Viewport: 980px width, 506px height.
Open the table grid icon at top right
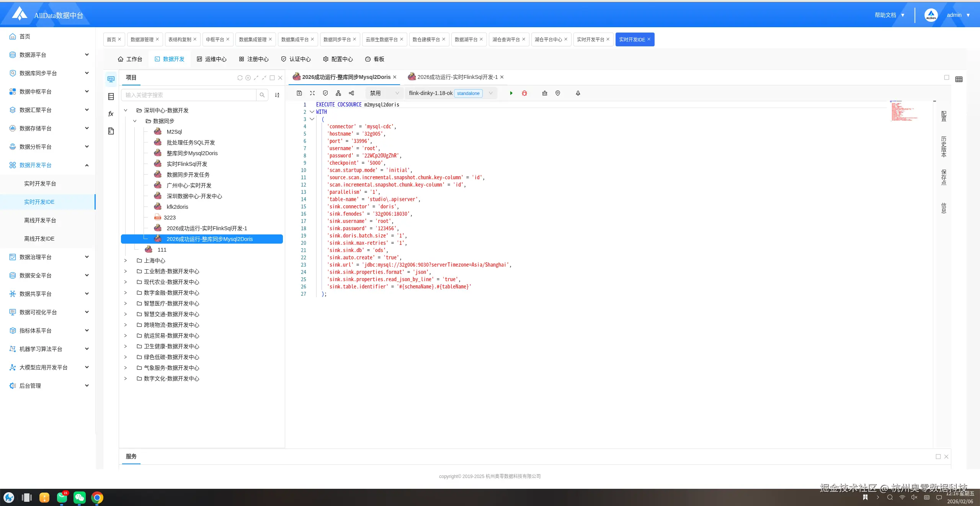[959, 79]
